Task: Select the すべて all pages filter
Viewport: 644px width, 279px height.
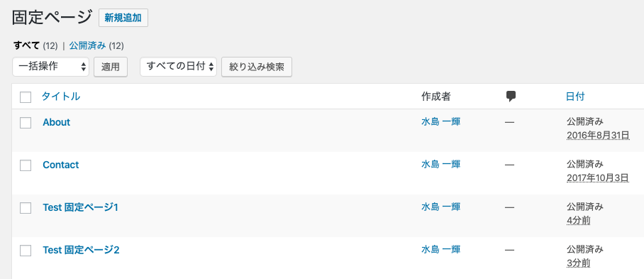Action: pos(26,45)
